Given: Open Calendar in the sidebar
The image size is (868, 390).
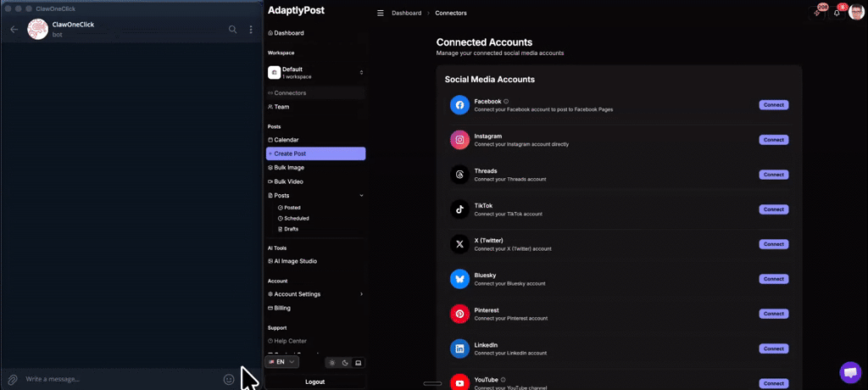Looking at the screenshot, I should [x=315, y=140].
